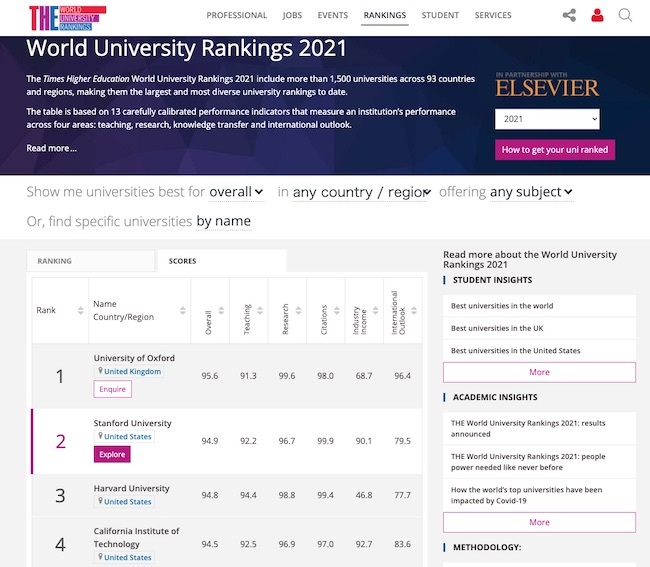Open the RANKINGS menu

pos(385,15)
